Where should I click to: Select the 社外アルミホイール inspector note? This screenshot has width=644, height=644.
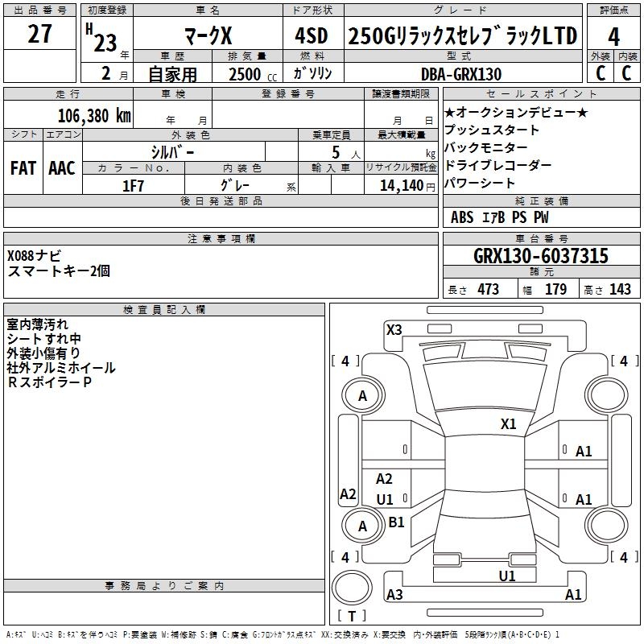tap(61, 368)
